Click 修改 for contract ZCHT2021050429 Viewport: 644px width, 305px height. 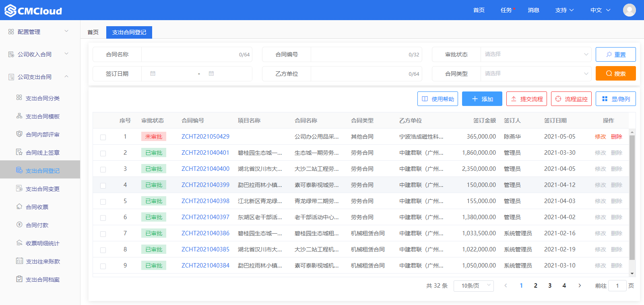coord(601,137)
